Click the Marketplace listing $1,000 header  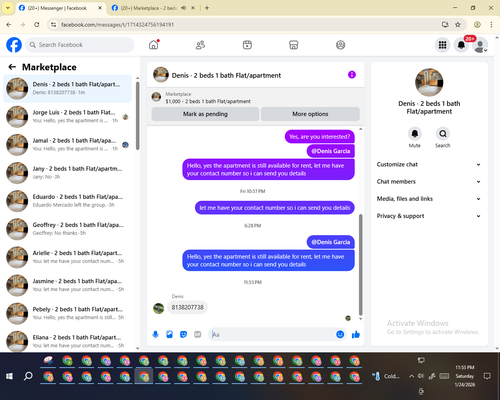[208, 101]
